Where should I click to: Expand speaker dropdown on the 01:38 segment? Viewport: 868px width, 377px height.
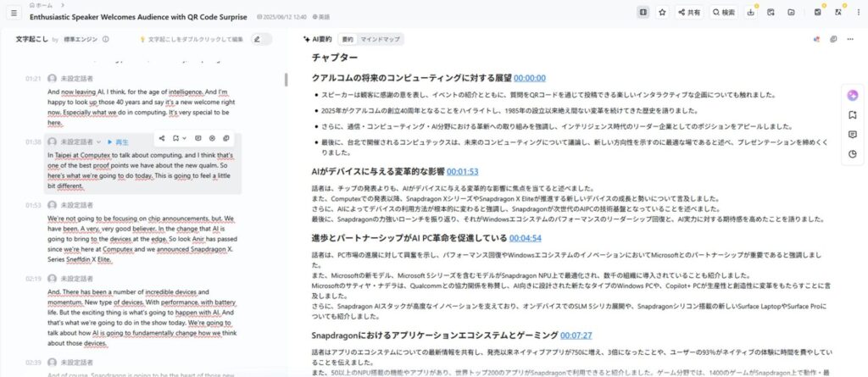[99, 142]
